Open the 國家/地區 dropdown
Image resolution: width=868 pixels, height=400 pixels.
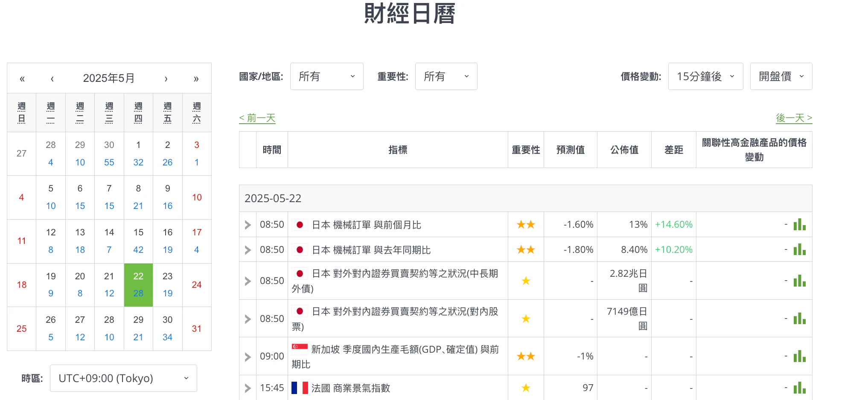[326, 76]
